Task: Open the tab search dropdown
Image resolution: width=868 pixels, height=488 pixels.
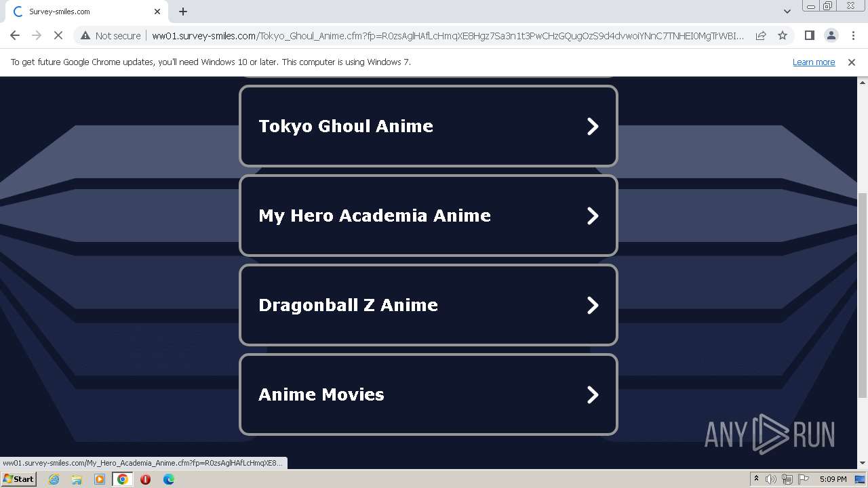Action: 787,12
